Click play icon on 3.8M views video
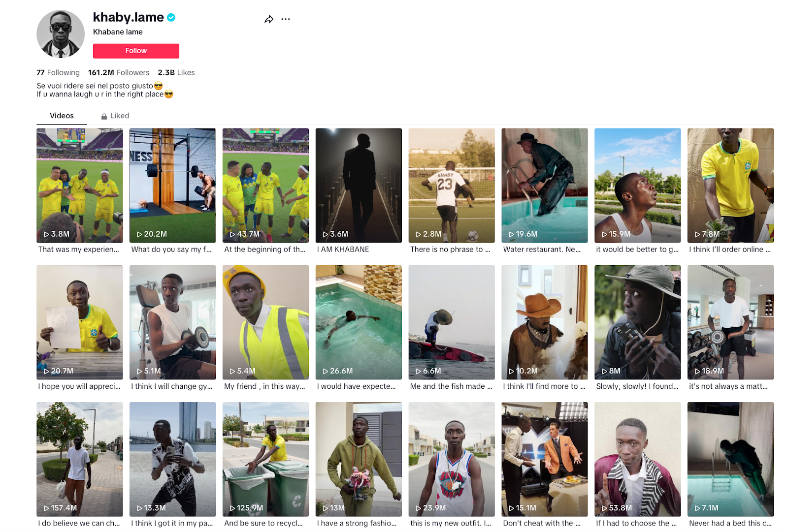The image size is (788, 532). pyautogui.click(x=46, y=234)
